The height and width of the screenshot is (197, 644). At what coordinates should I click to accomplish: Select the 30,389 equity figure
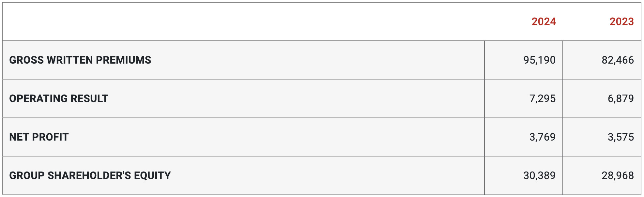pos(539,175)
